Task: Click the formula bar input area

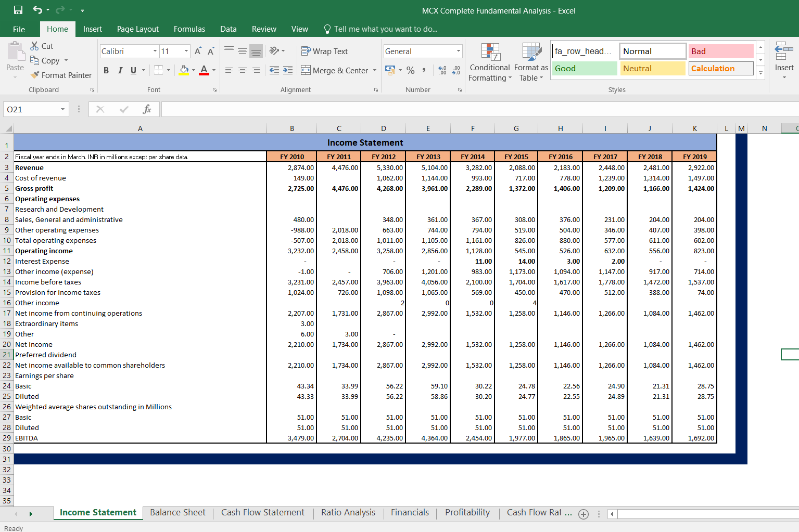Action: click(x=480, y=109)
